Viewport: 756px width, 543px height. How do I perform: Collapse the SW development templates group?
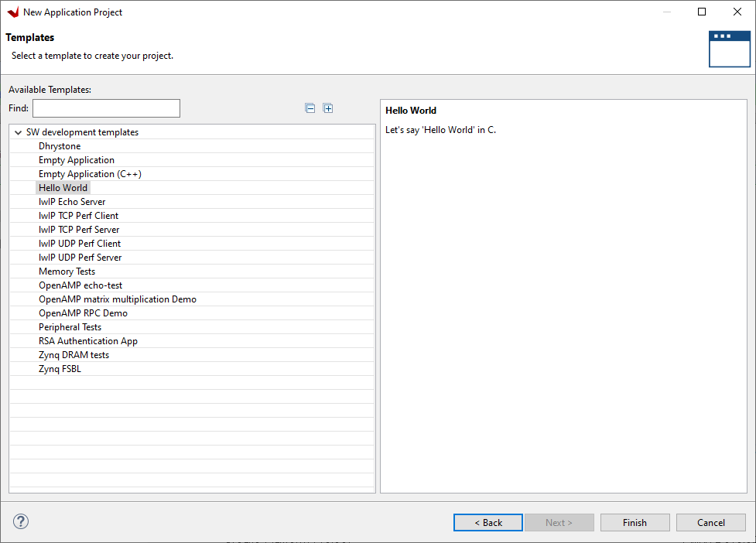tap(19, 132)
